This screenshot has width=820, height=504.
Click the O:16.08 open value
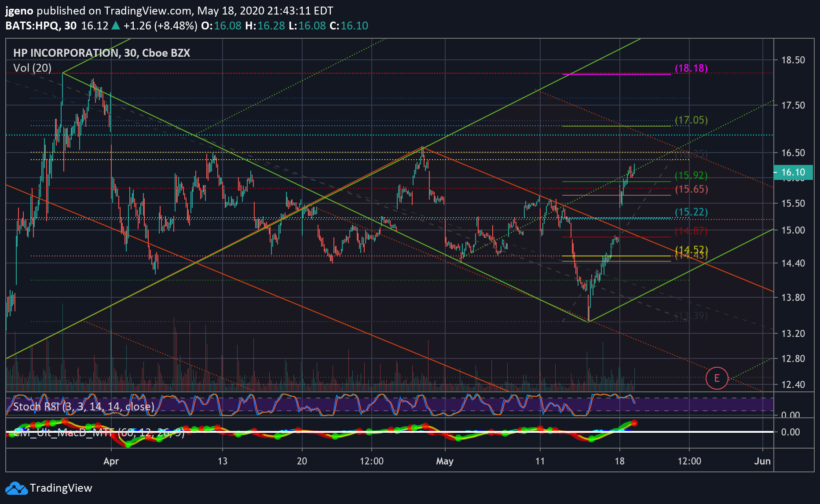(221, 26)
